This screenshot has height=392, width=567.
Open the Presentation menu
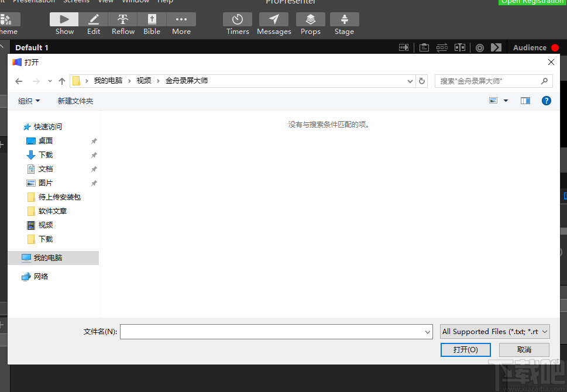pyautogui.click(x=33, y=2)
